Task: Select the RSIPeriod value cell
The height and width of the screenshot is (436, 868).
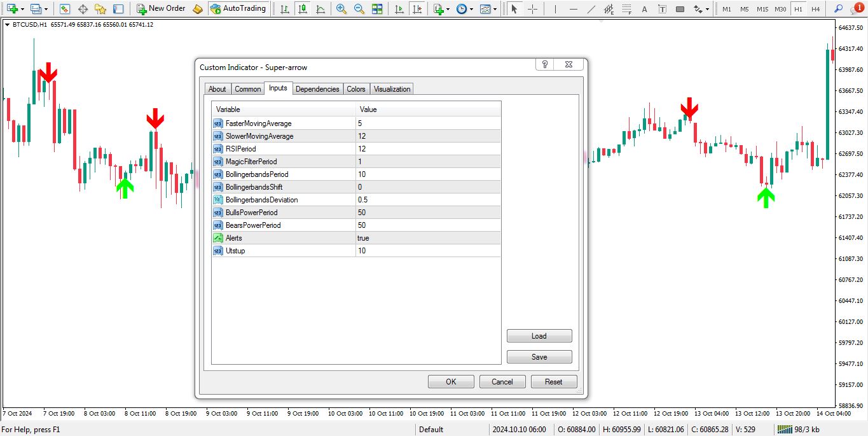Action: coord(428,149)
